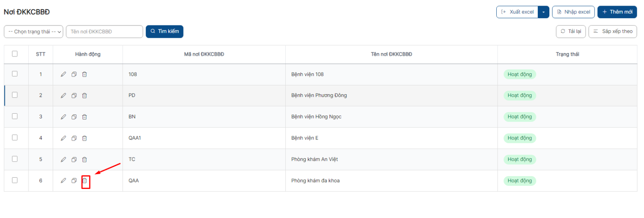
Task: Click the Tên nơi ĐKKCBBĐ column header
Action: coord(391,54)
